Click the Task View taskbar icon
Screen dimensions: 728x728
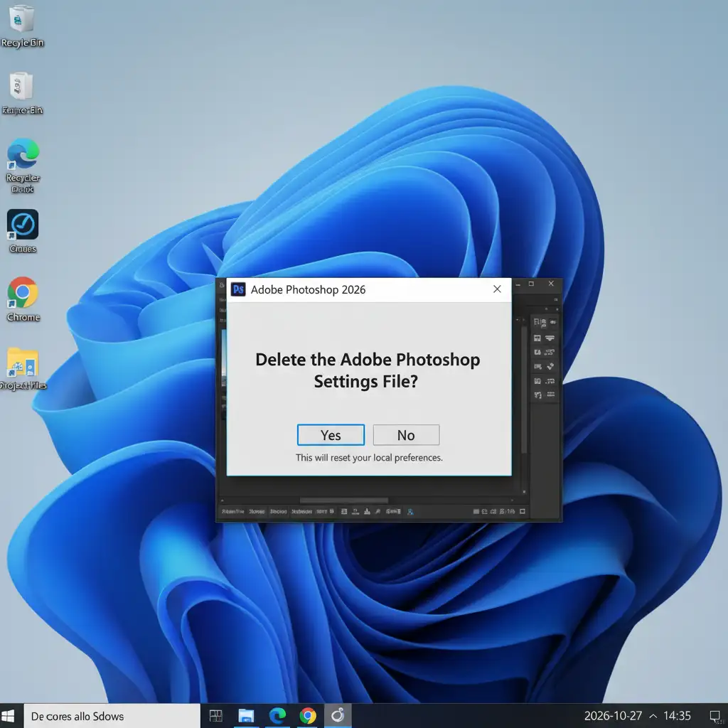(x=216, y=715)
